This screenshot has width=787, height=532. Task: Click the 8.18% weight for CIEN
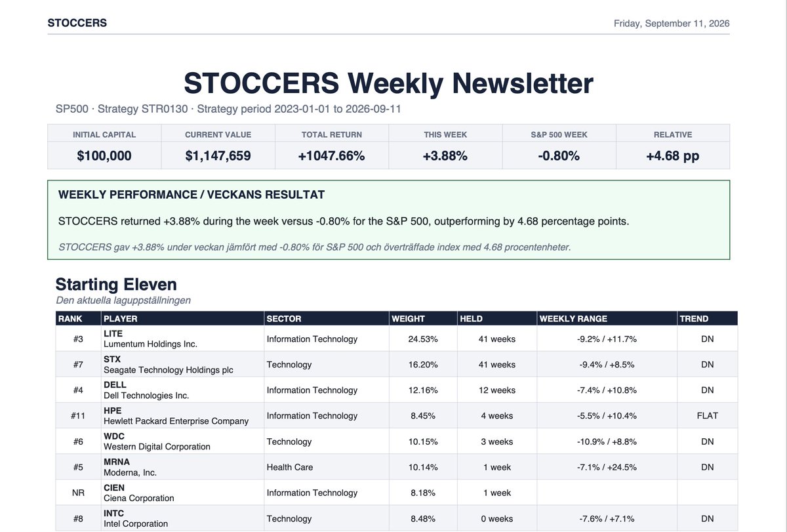tap(423, 493)
